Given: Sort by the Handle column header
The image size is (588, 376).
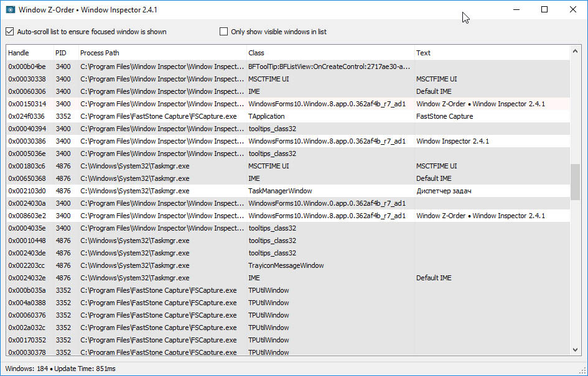Looking at the screenshot, I should tap(30, 53).
